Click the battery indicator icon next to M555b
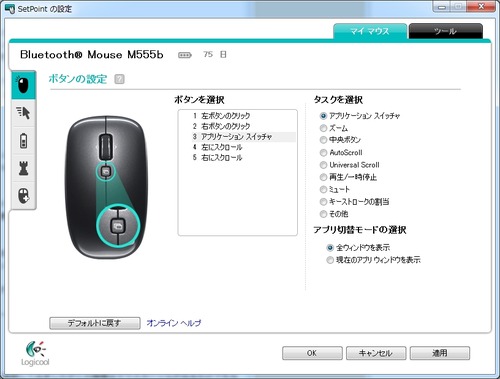 click(185, 55)
